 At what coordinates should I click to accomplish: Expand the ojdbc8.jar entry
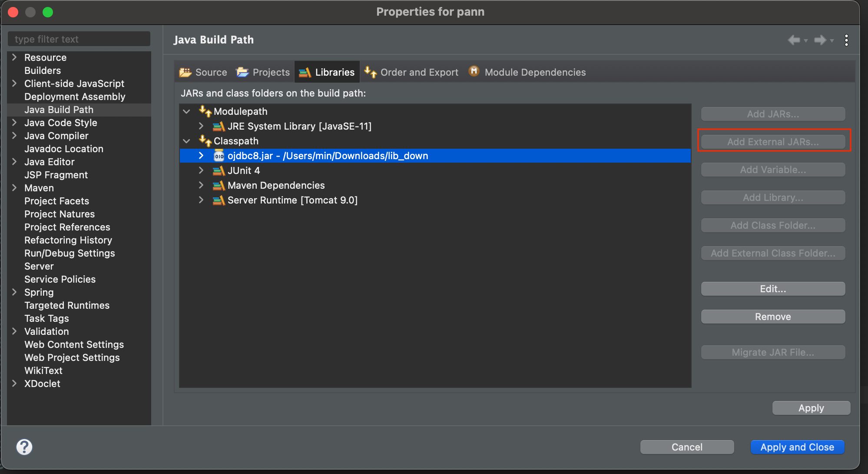(x=201, y=156)
